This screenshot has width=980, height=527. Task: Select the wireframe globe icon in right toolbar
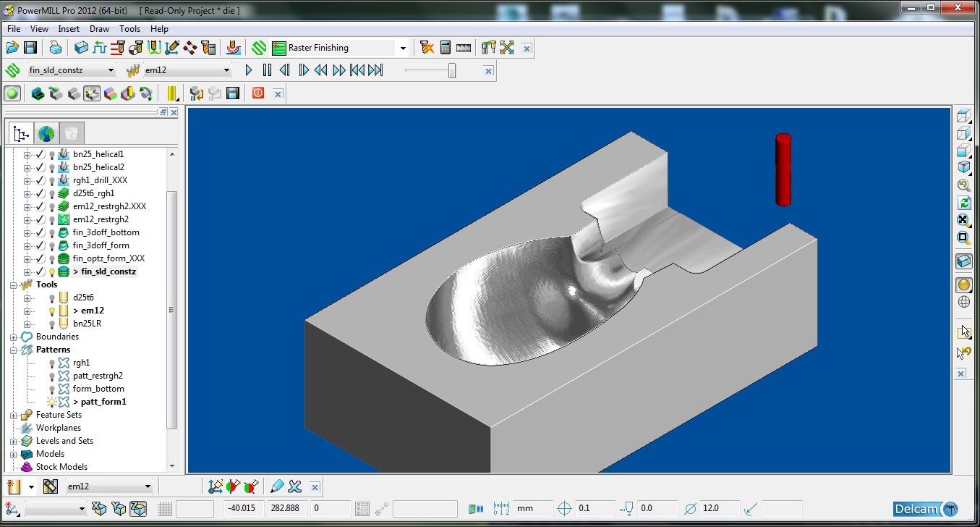963,302
